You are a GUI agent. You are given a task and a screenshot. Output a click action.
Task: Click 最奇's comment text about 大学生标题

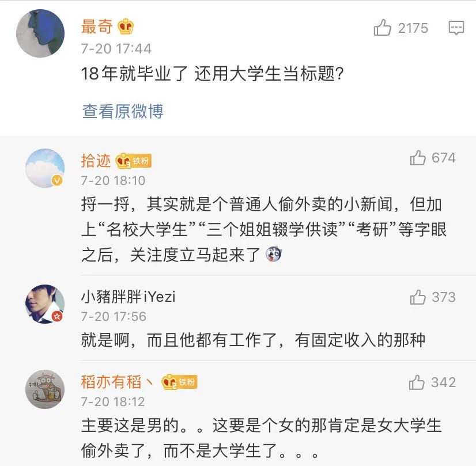point(212,75)
